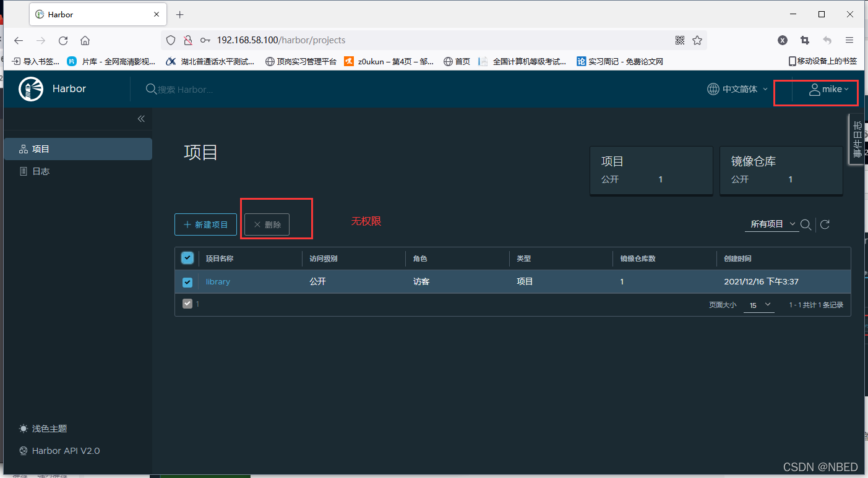Sort by 镜像仓库数 column header
Screen dimensions: 868x478
pyautogui.click(x=637, y=258)
